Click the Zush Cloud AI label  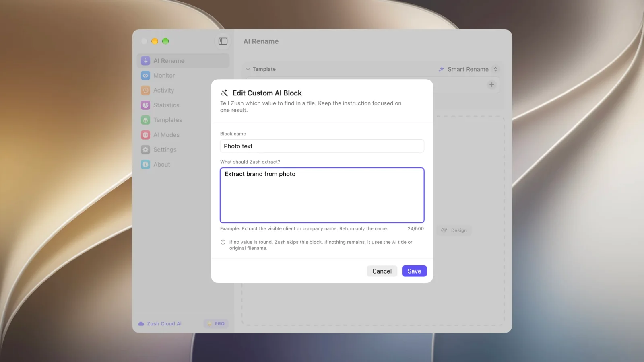tap(164, 324)
